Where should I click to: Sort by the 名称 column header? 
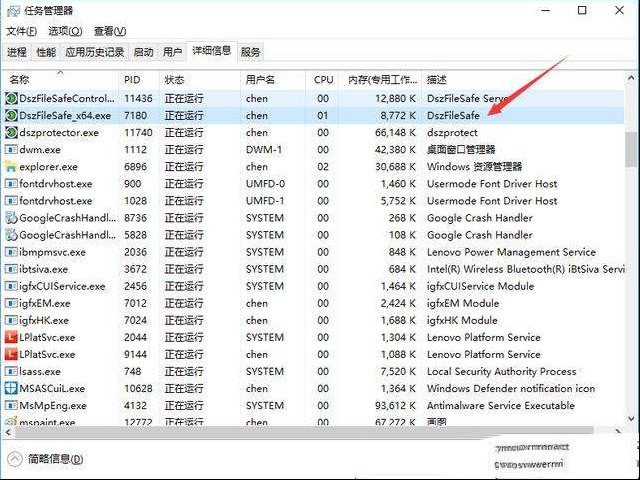60,80
